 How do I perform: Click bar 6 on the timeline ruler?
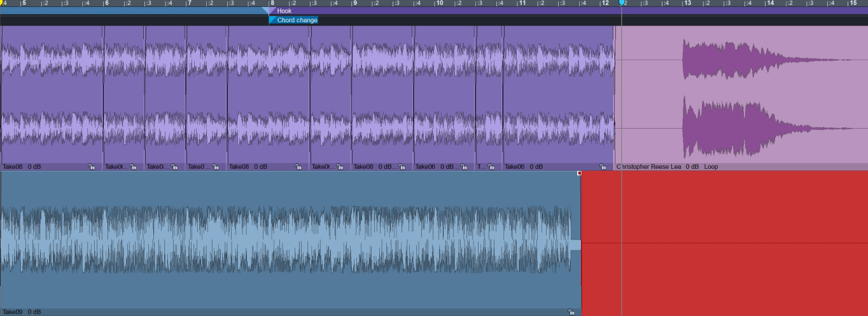click(x=106, y=3)
